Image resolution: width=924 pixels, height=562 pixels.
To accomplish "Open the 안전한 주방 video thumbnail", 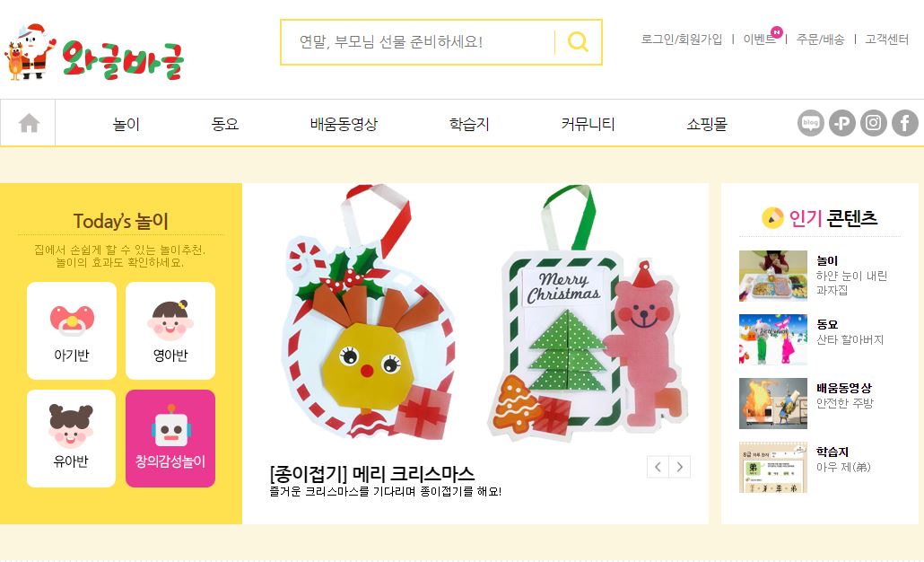I will click(773, 403).
